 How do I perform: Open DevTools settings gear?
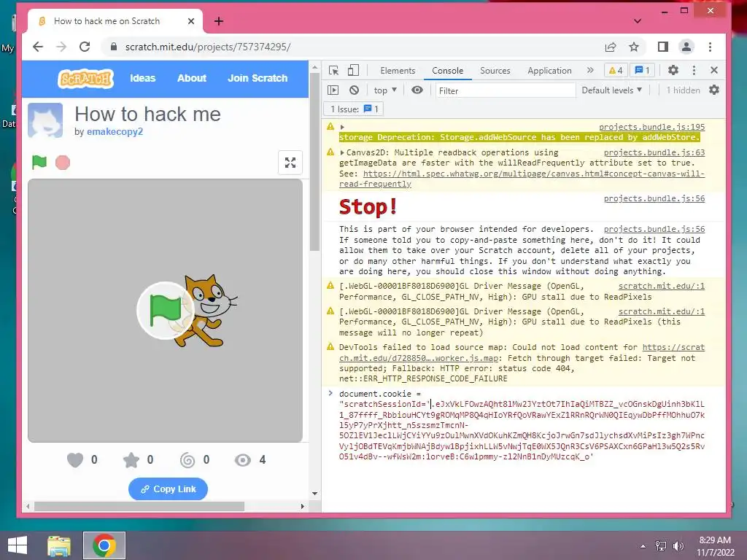click(673, 71)
